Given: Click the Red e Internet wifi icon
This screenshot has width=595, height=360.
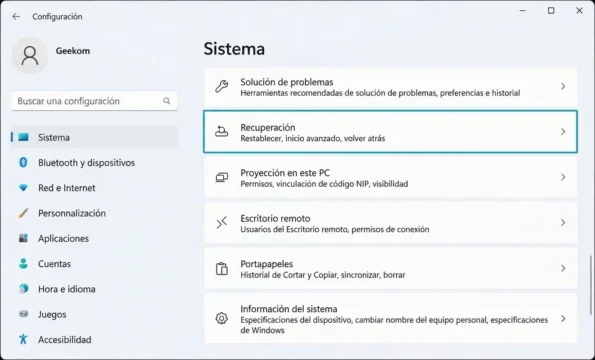Looking at the screenshot, I should (x=24, y=188).
